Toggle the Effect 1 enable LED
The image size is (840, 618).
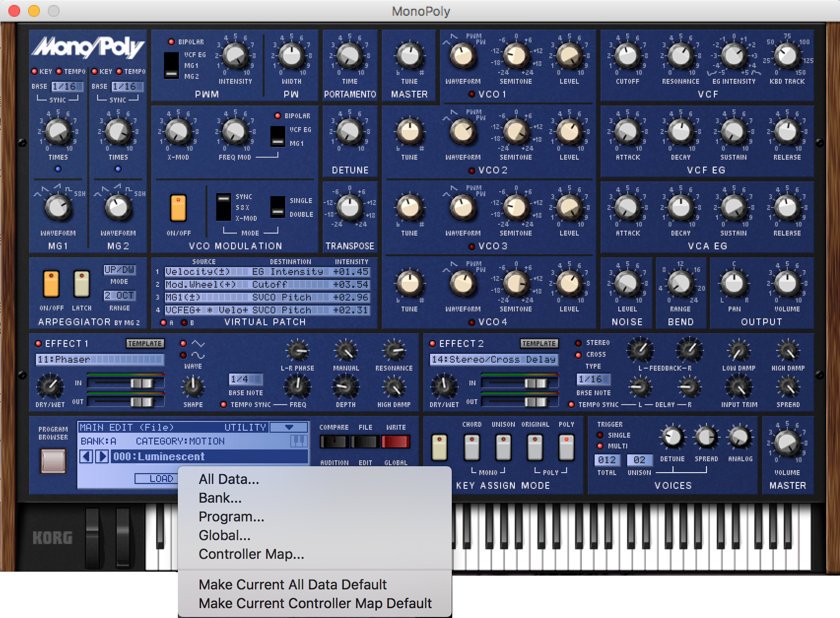click(x=38, y=343)
